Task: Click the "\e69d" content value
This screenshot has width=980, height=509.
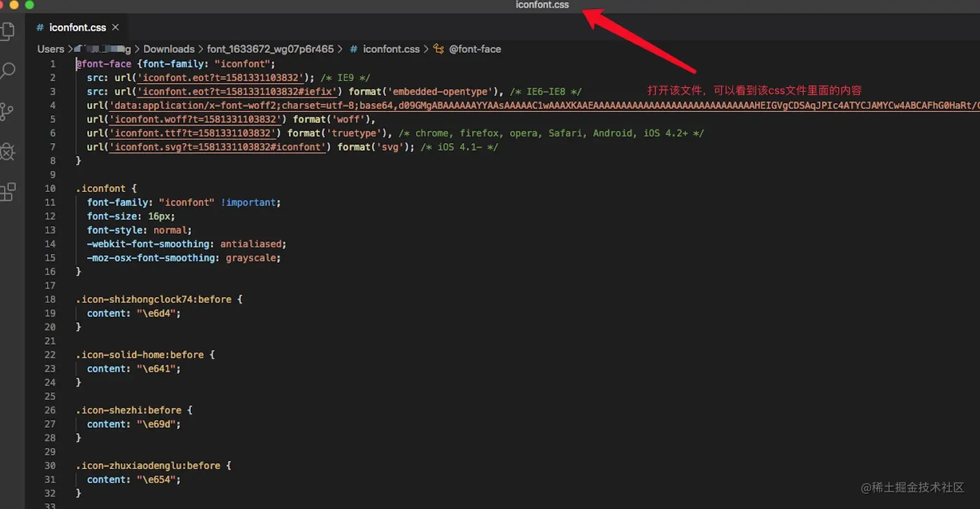Action: click(x=156, y=424)
